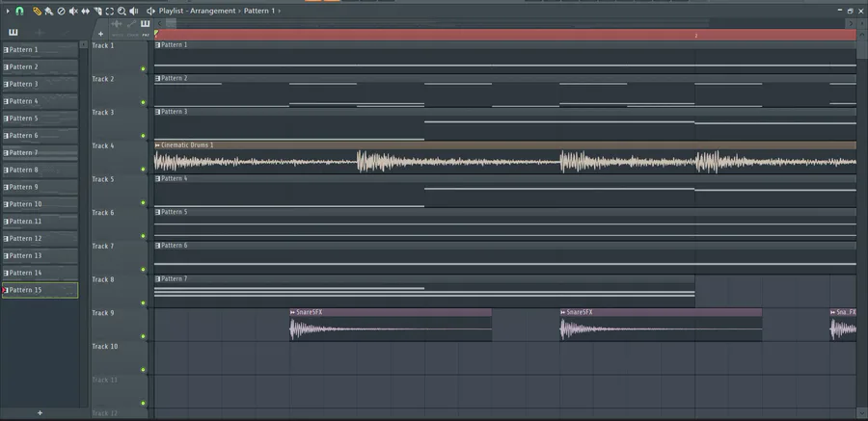Choose the Select marquee tool
The height and width of the screenshot is (421, 868).
[x=110, y=11]
